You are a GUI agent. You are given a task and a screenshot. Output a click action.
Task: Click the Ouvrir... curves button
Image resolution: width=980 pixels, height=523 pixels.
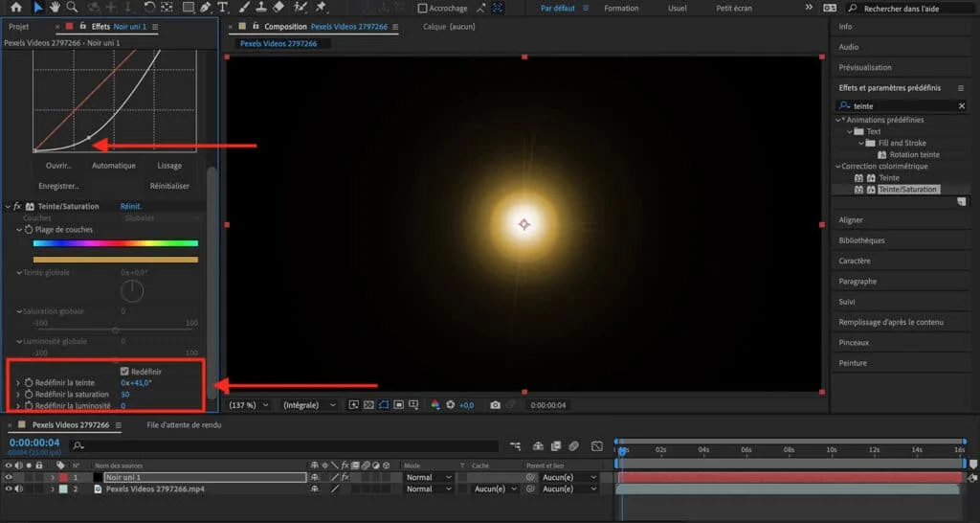click(58, 166)
